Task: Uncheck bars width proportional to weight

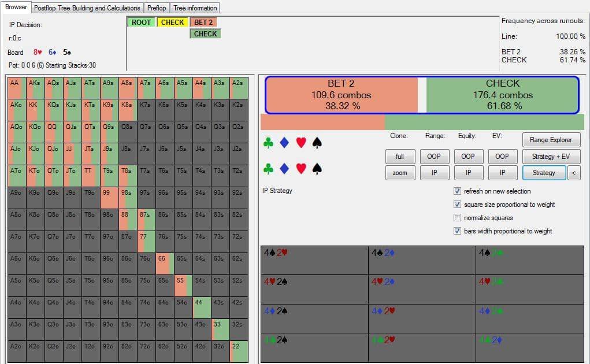Action: point(458,231)
